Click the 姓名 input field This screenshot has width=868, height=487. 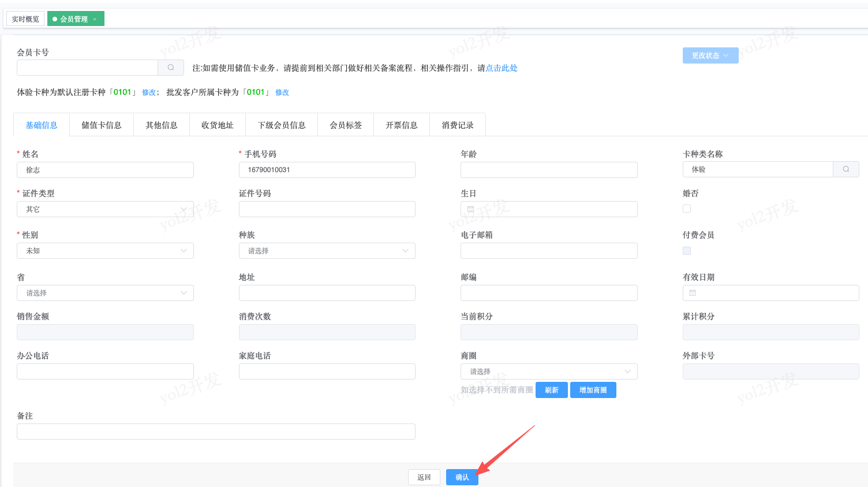click(x=105, y=170)
